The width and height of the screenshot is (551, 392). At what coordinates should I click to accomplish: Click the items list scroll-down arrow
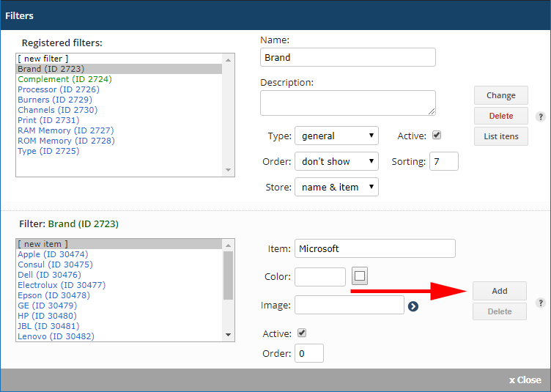pos(228,335)
